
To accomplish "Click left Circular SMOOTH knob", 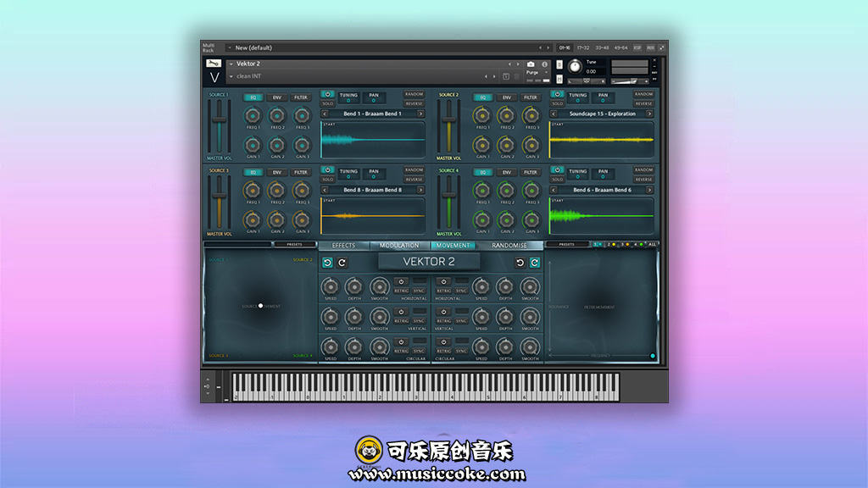I will click(x=379, y=347).
